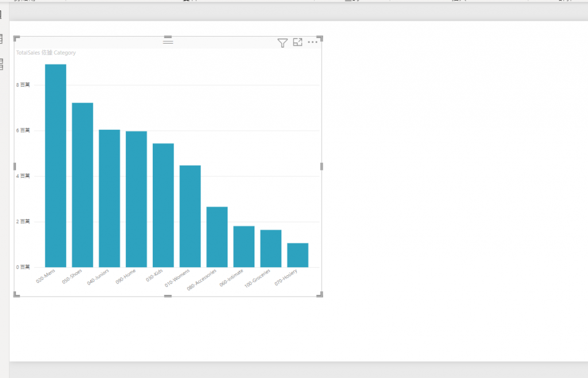Click the 8 百萬 y-axis label
The height and width of the screenshot is (378, 588).
(x=23, y=85)
